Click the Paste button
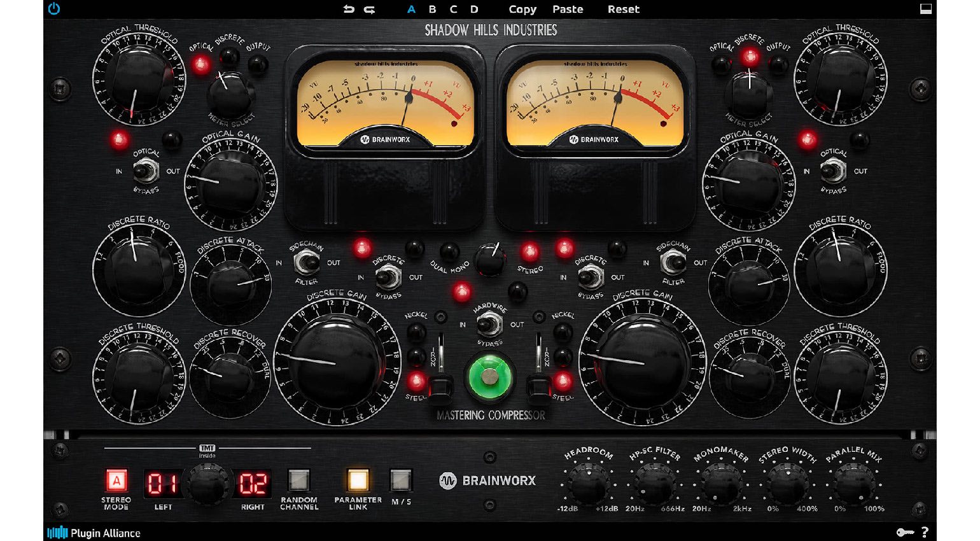 pyautogui.click(x=568, y=9)
